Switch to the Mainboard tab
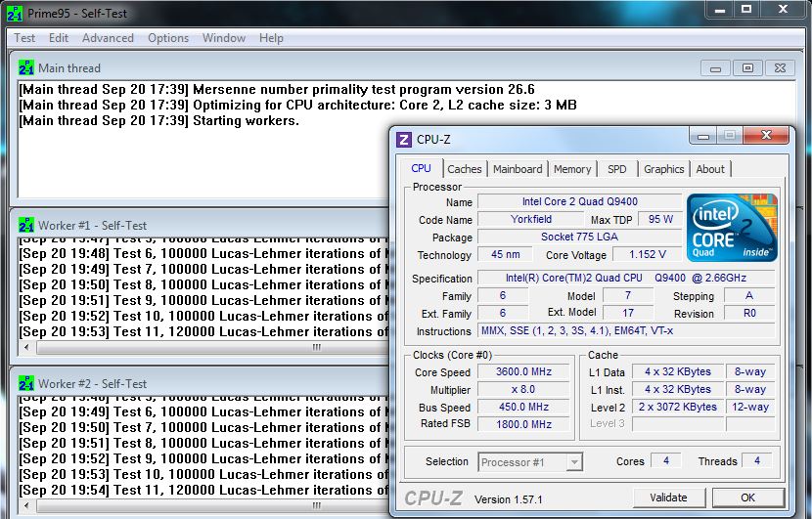This screenshot has height=519, width=812. (x=518, y=169)
